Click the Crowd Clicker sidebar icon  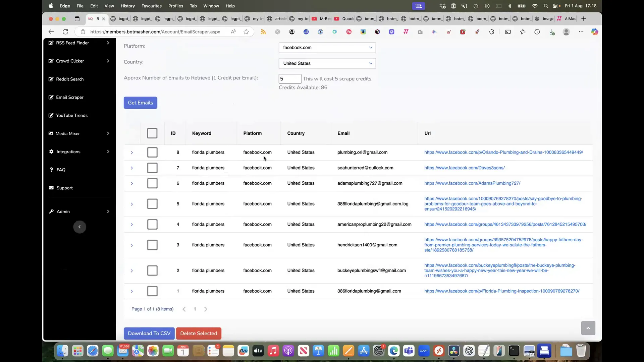(51, 61)
